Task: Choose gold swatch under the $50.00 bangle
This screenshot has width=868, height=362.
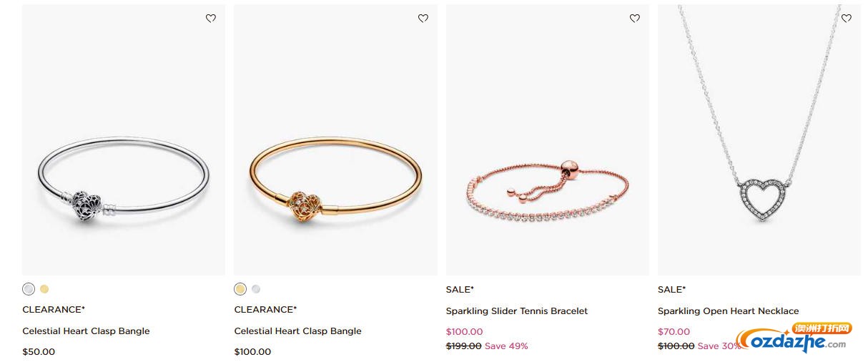Action: tap(44, 289)
